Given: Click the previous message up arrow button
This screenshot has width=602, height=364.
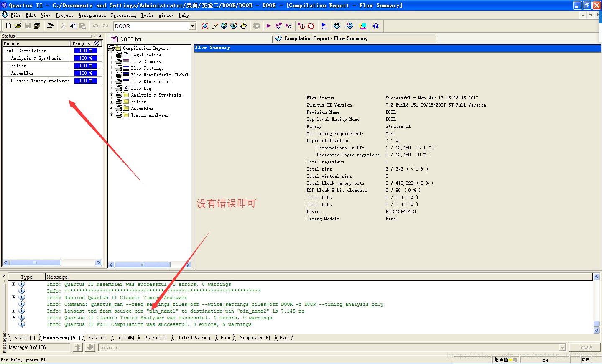Looking at the screenshot, I should (78, 347).
